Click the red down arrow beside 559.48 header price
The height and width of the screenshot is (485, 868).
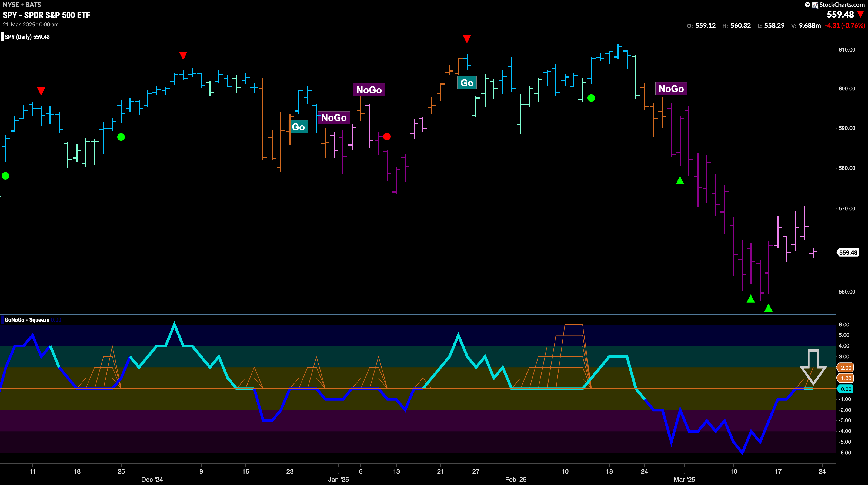pyautogui.click(x=860, y=14)
